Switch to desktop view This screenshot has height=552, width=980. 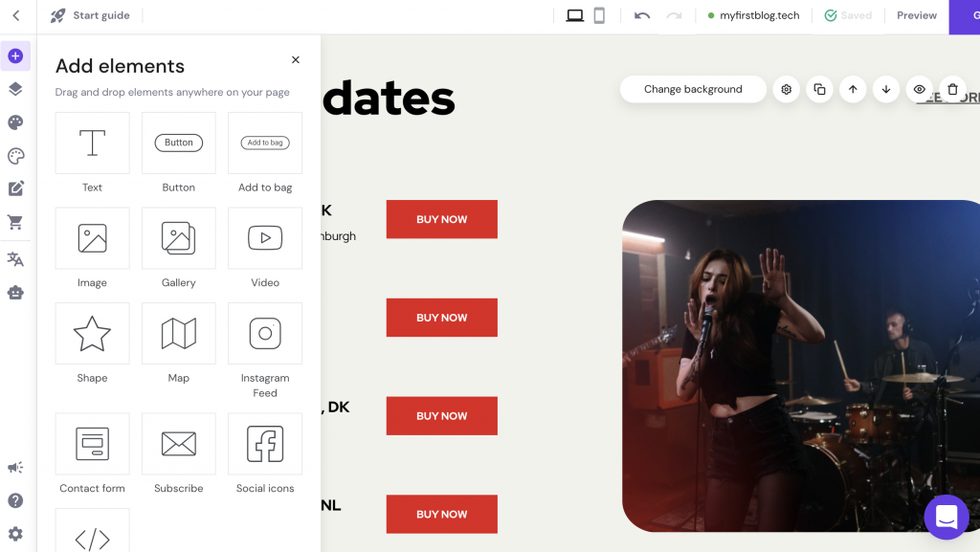(x=574, y=15)
